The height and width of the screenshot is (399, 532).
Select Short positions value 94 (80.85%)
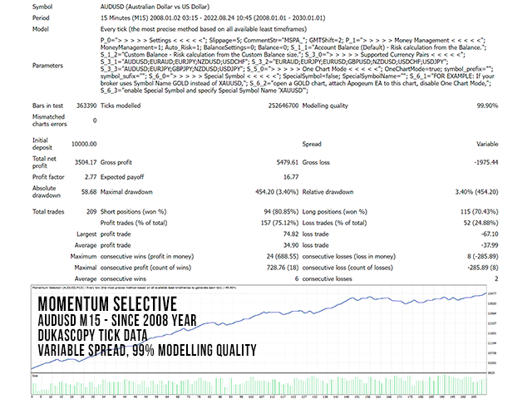point(281,212)
